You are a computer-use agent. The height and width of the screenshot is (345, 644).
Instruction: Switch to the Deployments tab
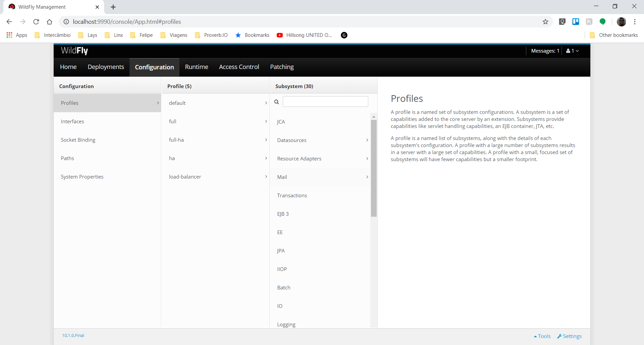(x=106, y=67)
